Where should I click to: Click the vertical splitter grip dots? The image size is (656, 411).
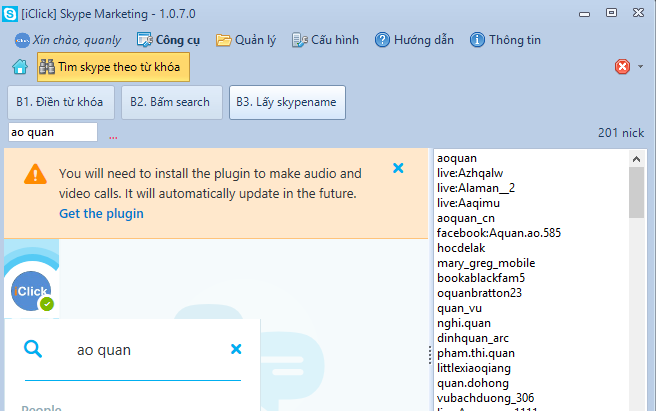click(430, 355)
